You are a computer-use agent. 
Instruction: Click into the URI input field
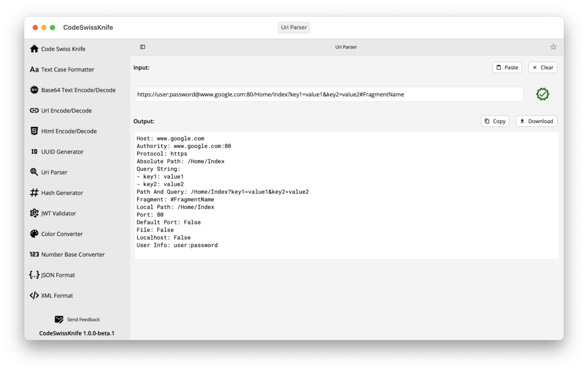pos(329,94)
